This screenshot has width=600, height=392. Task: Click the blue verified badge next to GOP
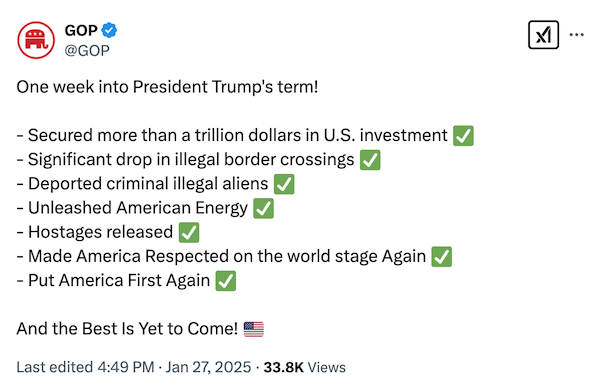[109, 30]
